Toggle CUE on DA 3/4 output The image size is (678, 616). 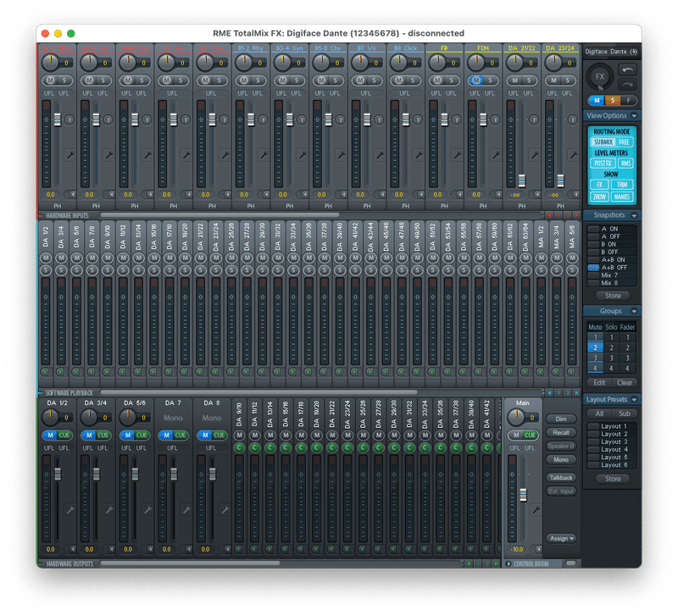pyautogui.click(x=103, y=435)
